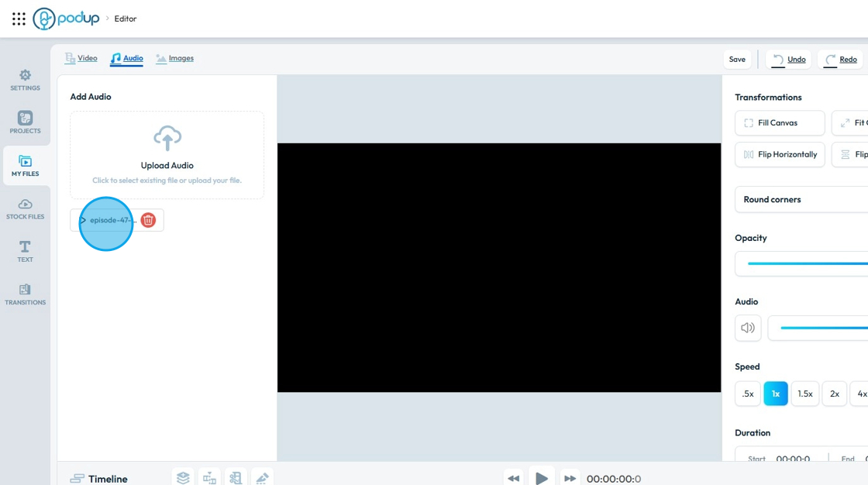Open Round corners option
Image resolution: width=868 pixels, height=485 pixels.
pos(801,199)
